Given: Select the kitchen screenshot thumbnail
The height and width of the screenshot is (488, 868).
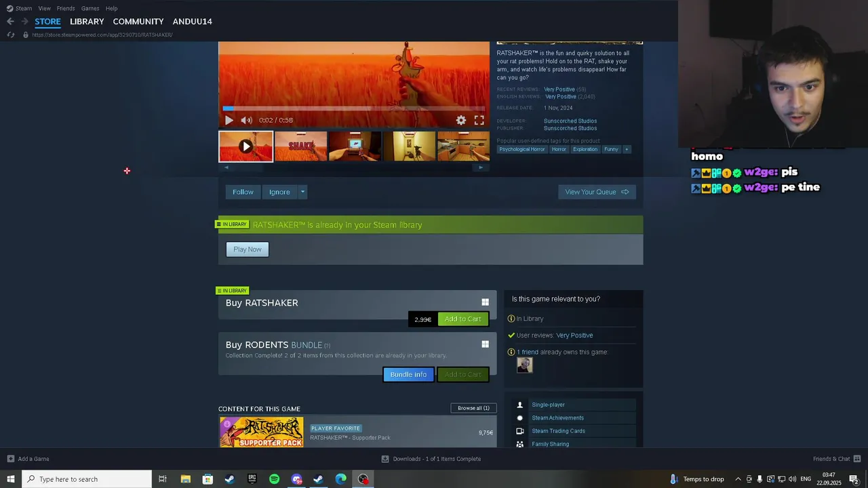Looking at the screenshot, I should click(x=463, y=146).
